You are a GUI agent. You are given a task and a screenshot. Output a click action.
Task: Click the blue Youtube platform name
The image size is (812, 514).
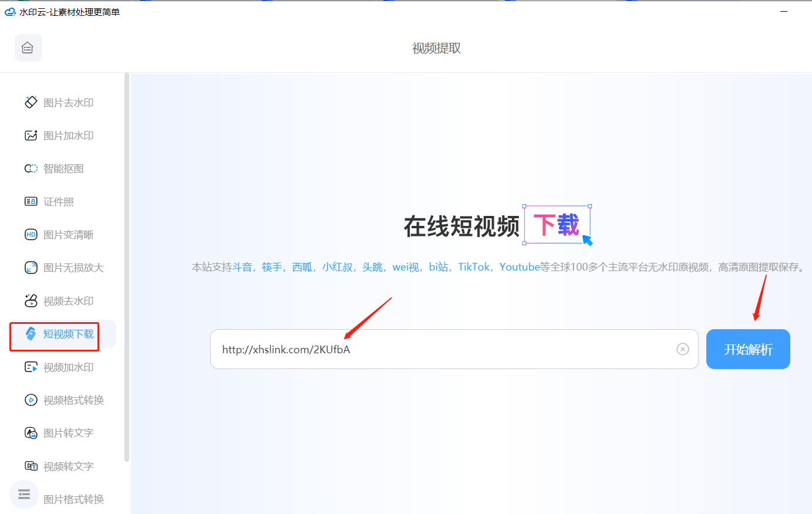point(520,267)
